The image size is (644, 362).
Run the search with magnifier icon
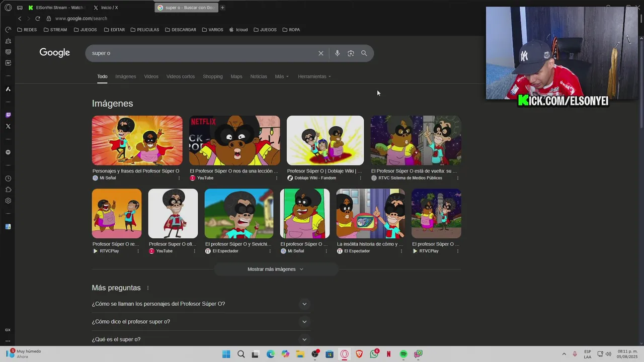click(x=364, y=53)
